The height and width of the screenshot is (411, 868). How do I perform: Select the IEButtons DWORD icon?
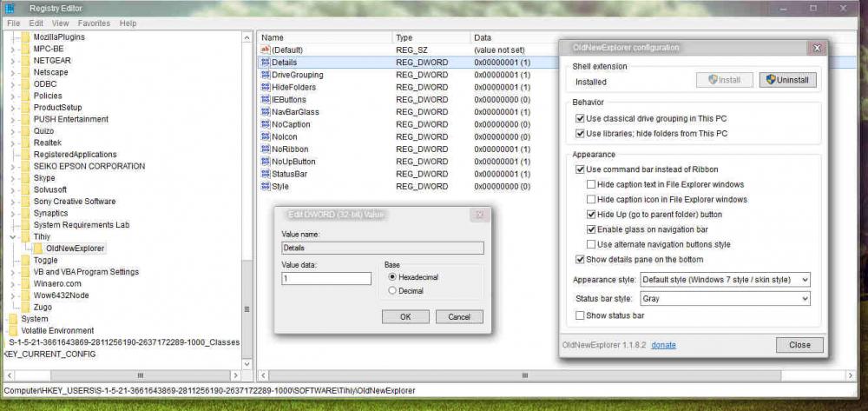coord(265,100)
